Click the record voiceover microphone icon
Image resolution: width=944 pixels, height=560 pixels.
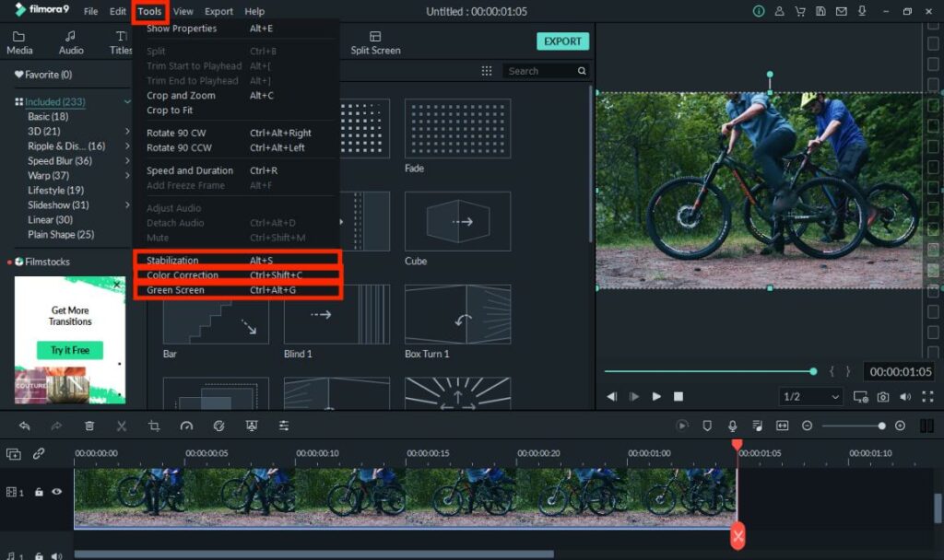(x=733, y=426)
